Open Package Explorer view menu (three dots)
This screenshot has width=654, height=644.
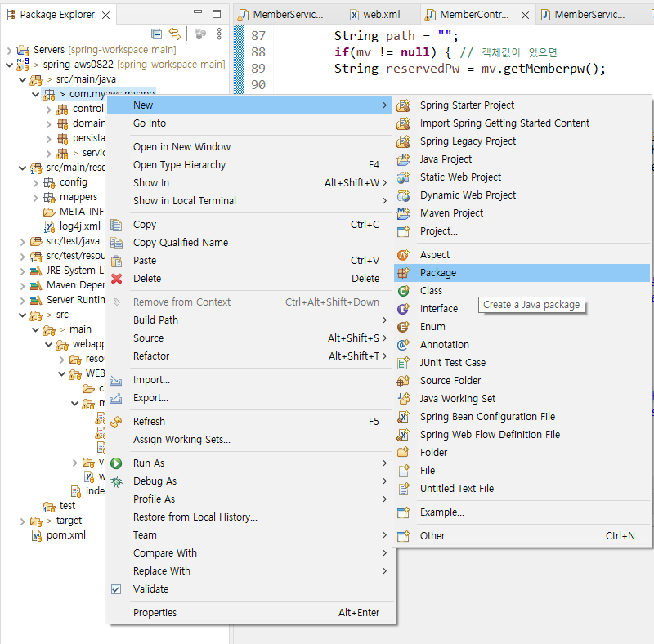click(x=219, y=34)
